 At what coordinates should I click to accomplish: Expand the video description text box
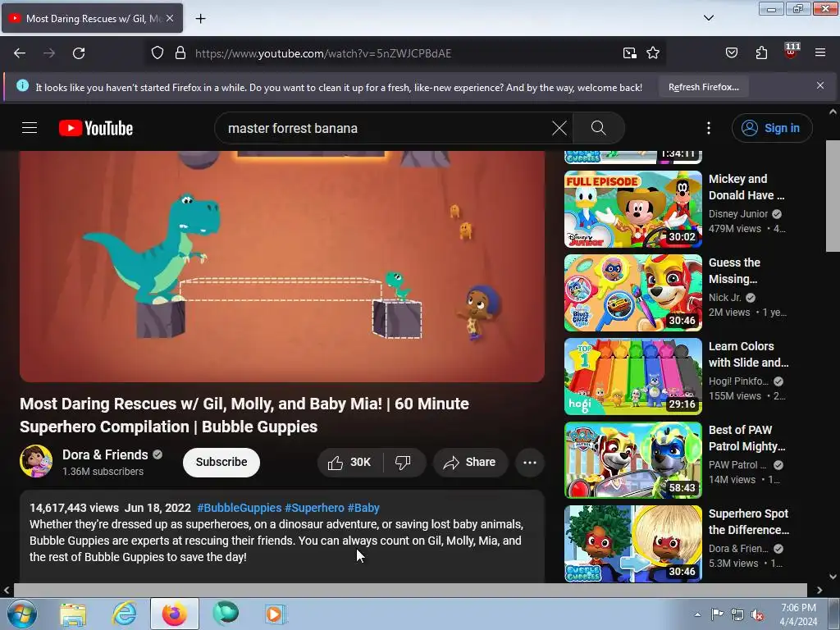click(282, 536)
